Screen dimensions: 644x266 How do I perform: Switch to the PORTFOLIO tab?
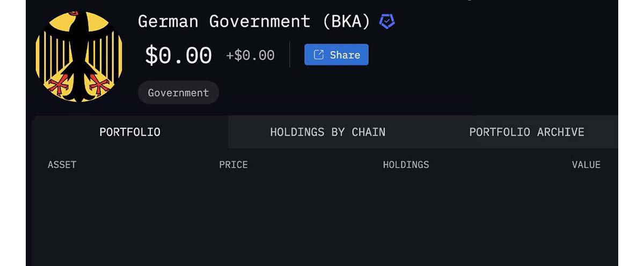[x=130, y=132]
